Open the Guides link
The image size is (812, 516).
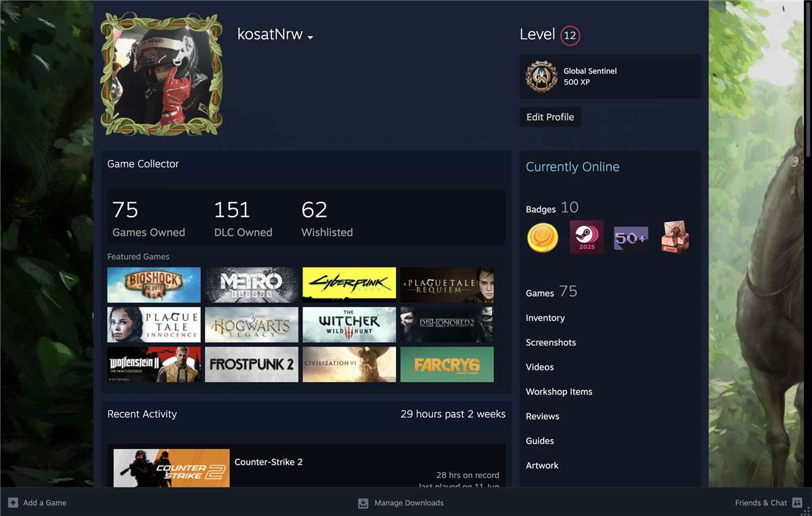click(x=540, y=441)
